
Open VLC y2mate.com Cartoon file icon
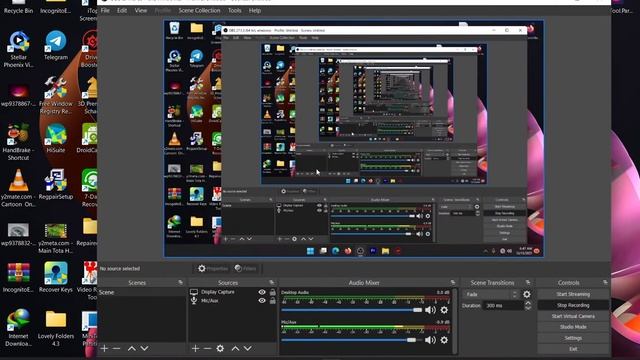(x=18, y=188)
